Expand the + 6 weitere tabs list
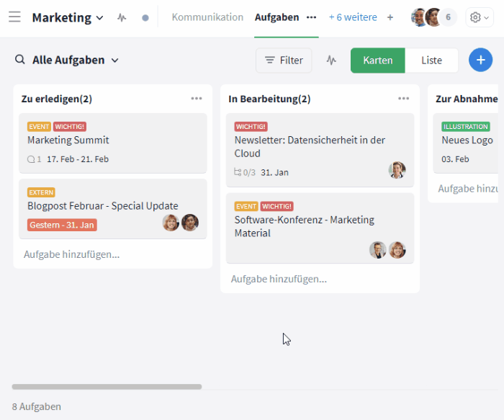 point(352,17)
